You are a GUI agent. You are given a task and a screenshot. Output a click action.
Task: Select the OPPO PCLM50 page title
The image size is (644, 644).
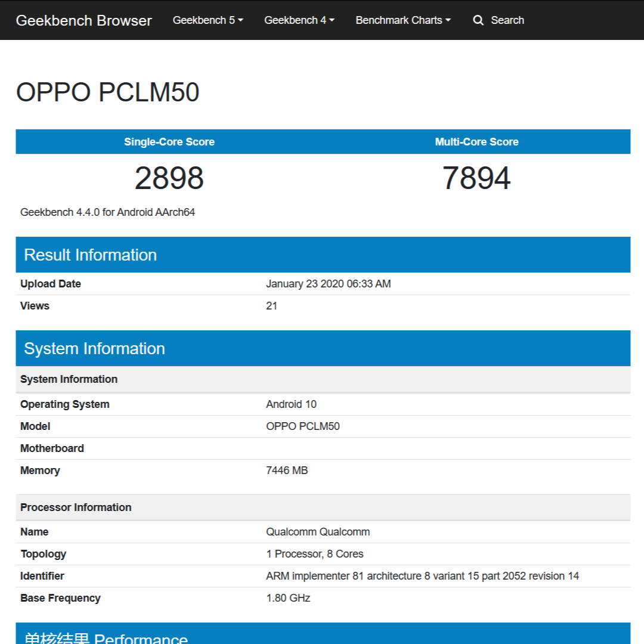(107, 92)
